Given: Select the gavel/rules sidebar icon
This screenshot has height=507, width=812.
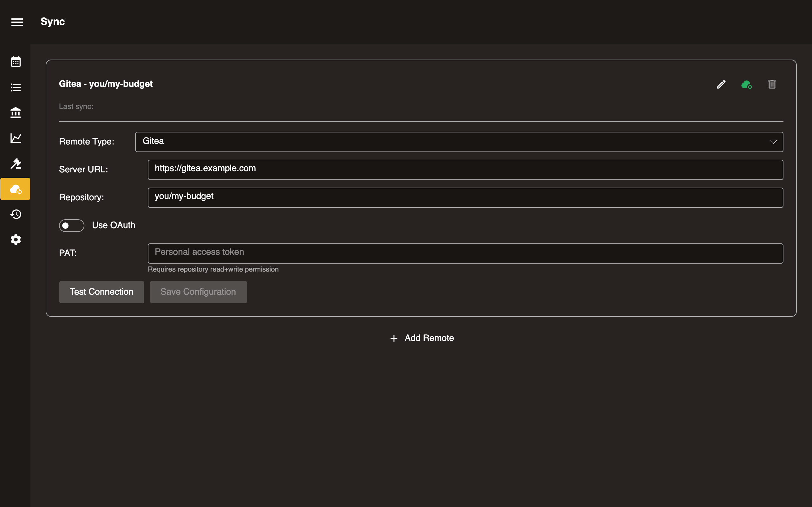Looking at the screenshot, I should (x=16, y=164).
